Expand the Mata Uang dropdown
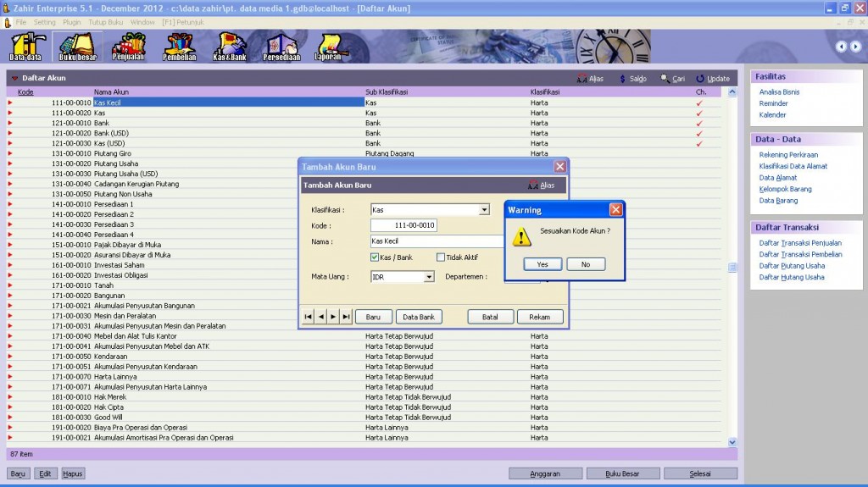Image resolution: width=868 pixels, height=487 pixels. pos(429,277)
